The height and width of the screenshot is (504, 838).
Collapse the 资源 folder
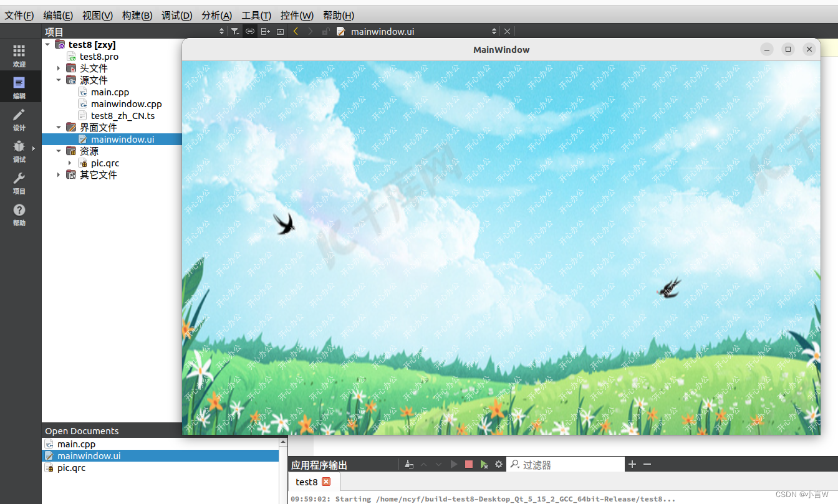pos(59,151)
